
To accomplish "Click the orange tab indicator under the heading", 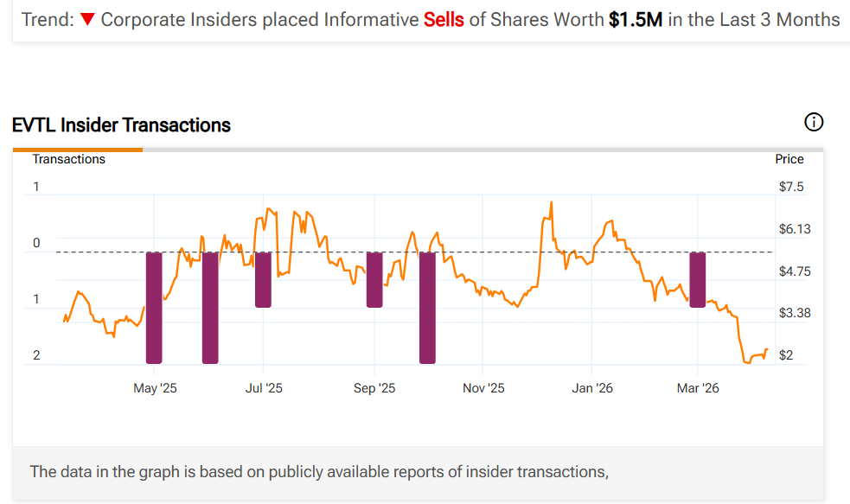I will (x=78, y=150).
